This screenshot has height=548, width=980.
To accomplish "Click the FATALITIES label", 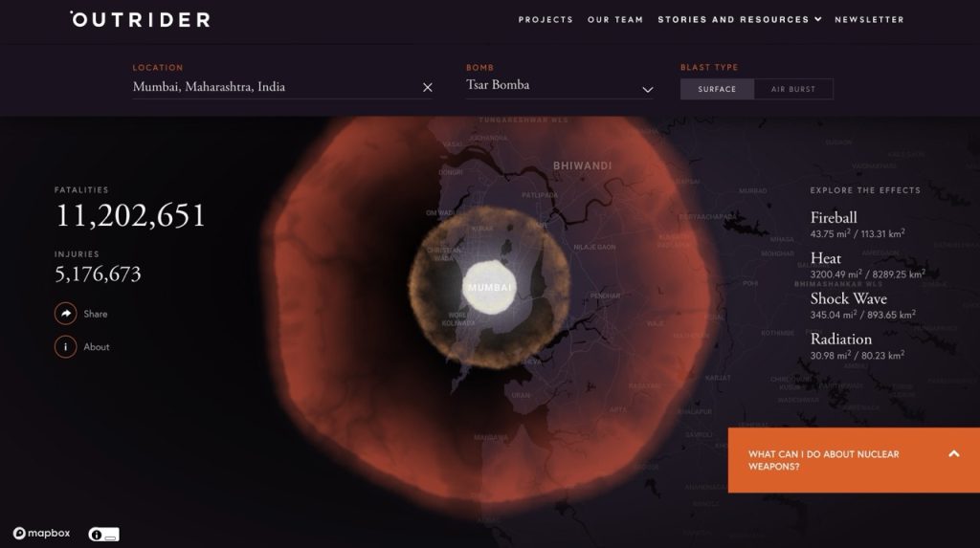I will [x=81, y=190].
